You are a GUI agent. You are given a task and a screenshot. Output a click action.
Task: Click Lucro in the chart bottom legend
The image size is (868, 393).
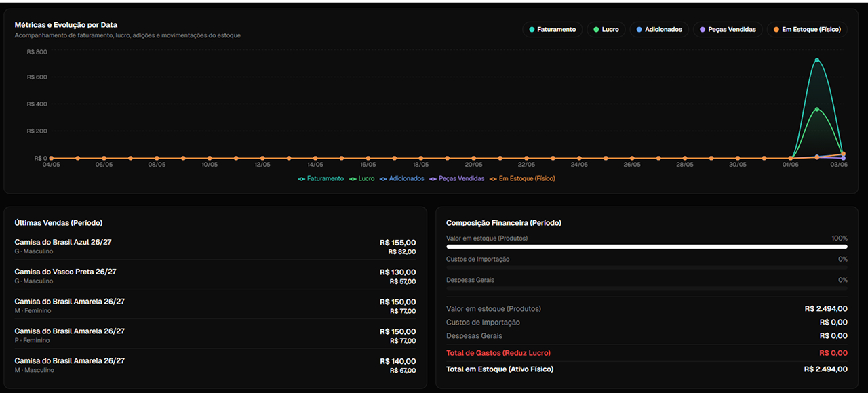click(362, 179)
